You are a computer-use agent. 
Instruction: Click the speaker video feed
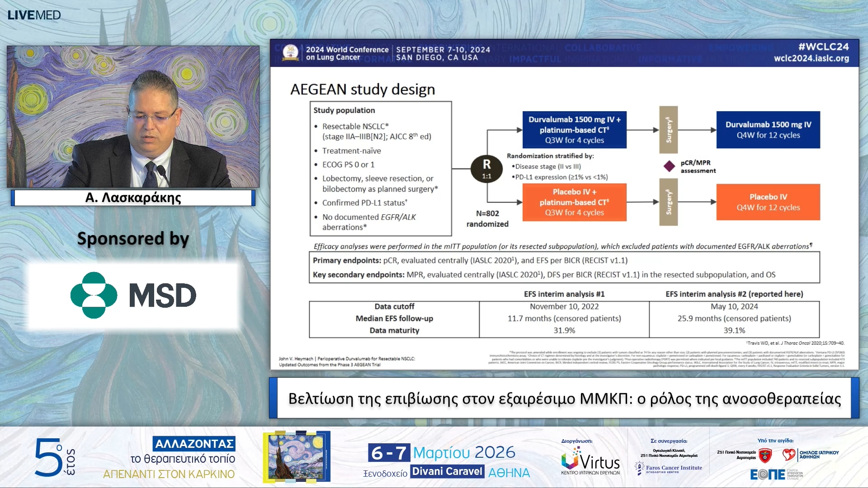pos(133,117)
